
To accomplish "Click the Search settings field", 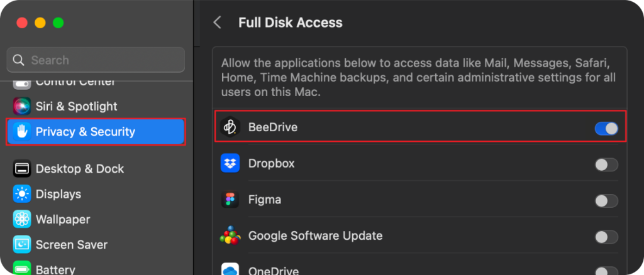I will 96,60.
